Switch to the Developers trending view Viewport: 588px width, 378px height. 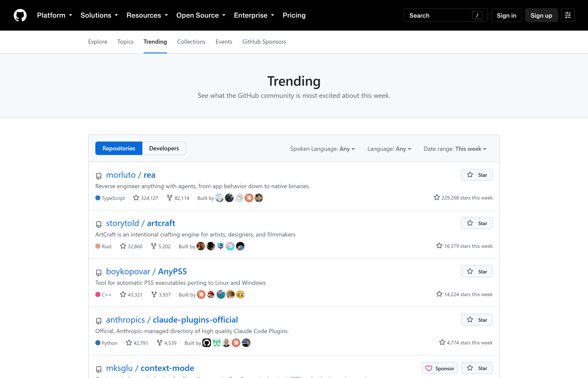coord(164,148)
